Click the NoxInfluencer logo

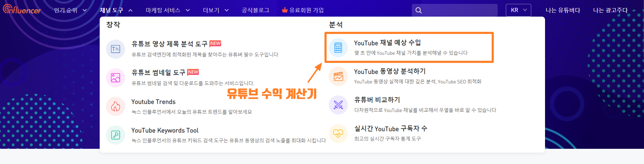coord(22,10)
